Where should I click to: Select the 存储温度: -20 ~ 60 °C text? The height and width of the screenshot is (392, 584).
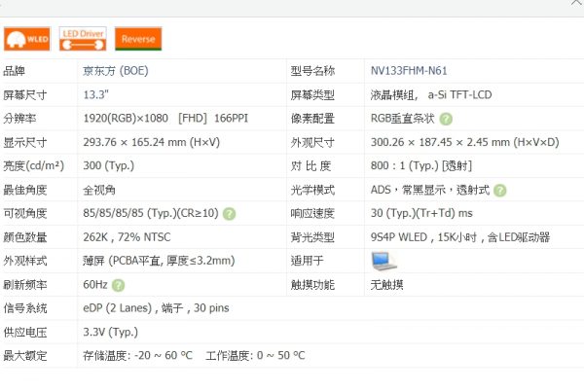(x=137, y=355)
